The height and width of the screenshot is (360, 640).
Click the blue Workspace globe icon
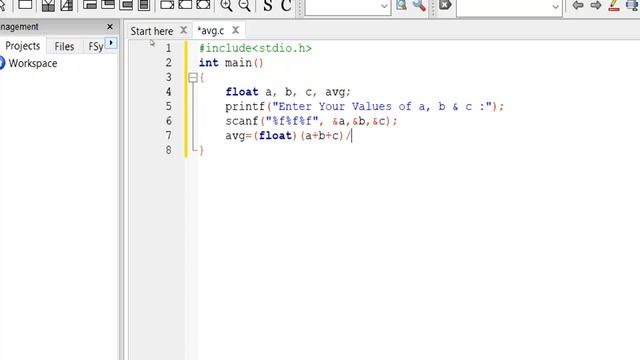[x=2, y=63]
